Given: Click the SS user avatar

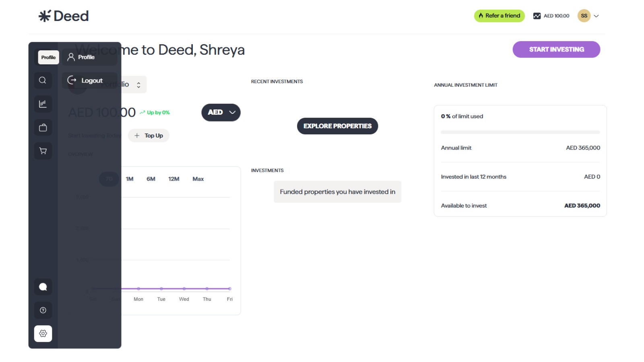Looking at the screenshot, I should pos(584,16).
